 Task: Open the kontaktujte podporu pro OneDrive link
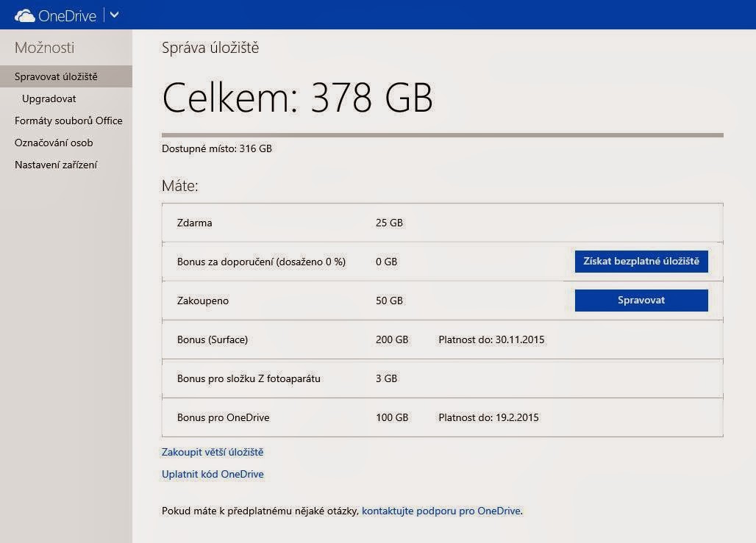point(441,511)
